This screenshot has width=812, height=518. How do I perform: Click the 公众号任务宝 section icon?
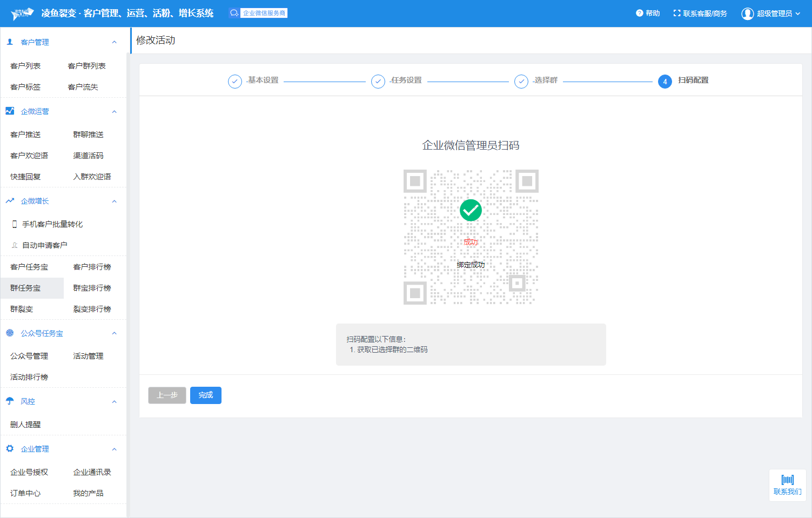click(10, 333)
